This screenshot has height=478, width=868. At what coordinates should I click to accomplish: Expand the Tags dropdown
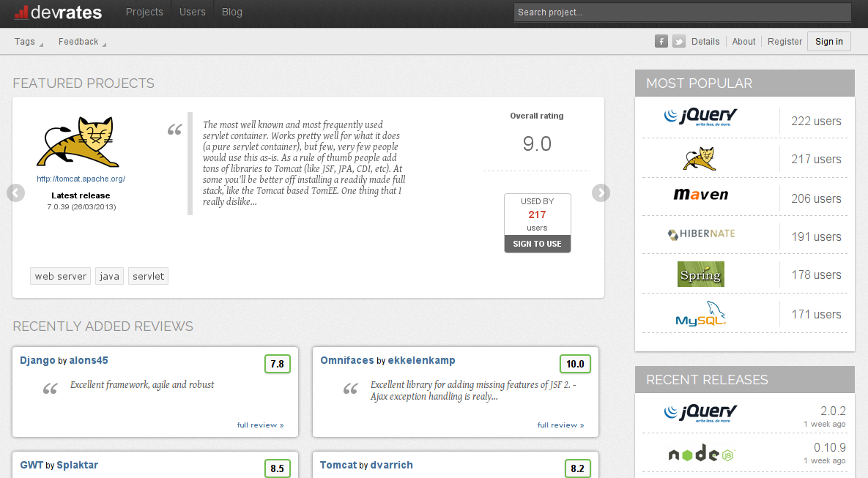29,42
